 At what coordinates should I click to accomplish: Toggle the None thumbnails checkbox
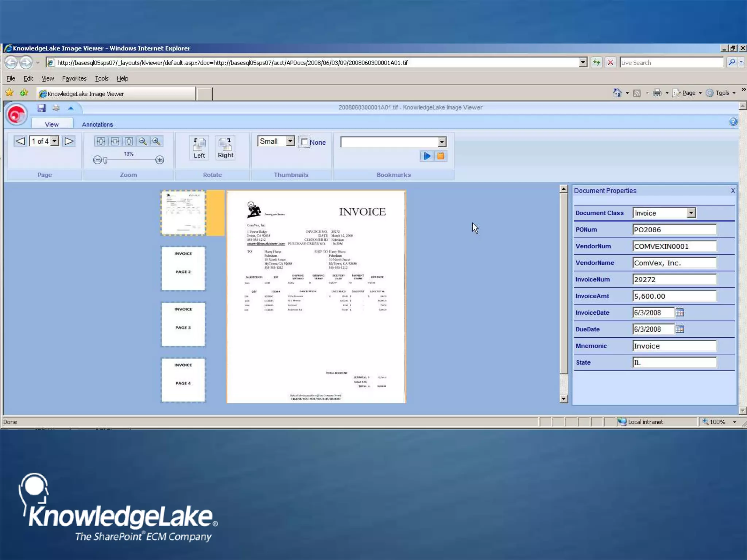coord(304,142)
